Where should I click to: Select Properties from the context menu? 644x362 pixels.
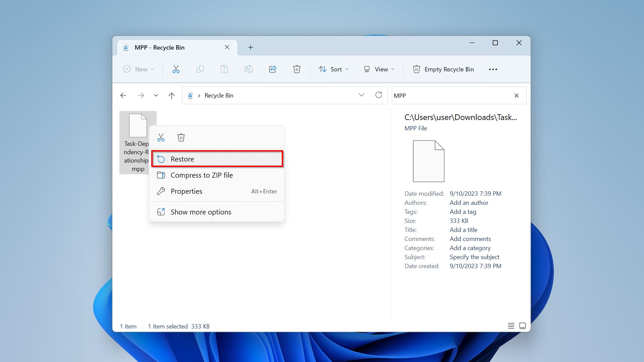pyautogui.click(x=186, y=191)
